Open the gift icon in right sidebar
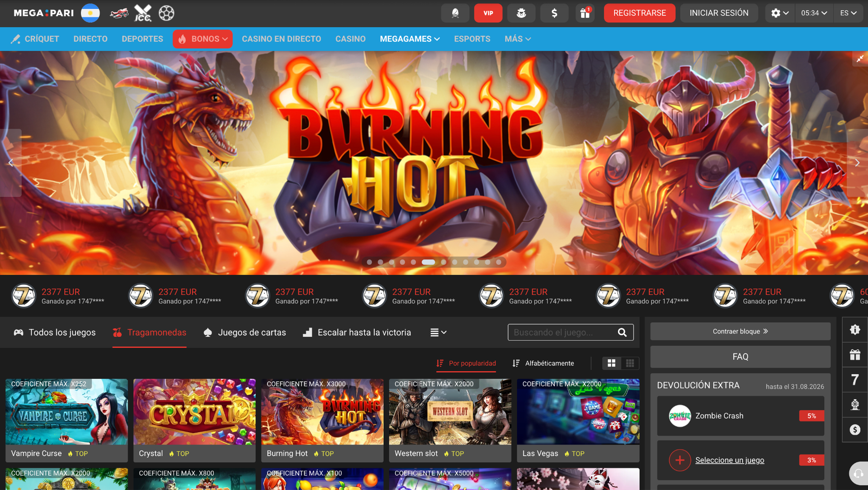The height and width of the screenshot is (490, 868). [855, 355]
